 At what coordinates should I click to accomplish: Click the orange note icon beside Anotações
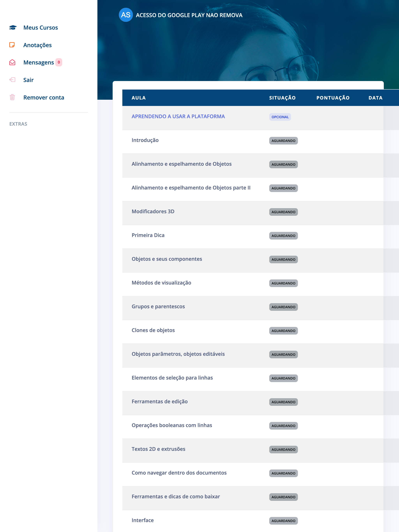(12, 45)
